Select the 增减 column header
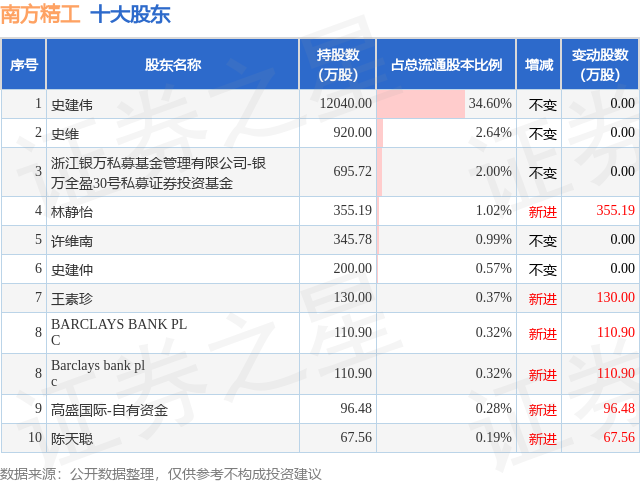The width and height of the screenshot is (640, 483). pos(539,65)
